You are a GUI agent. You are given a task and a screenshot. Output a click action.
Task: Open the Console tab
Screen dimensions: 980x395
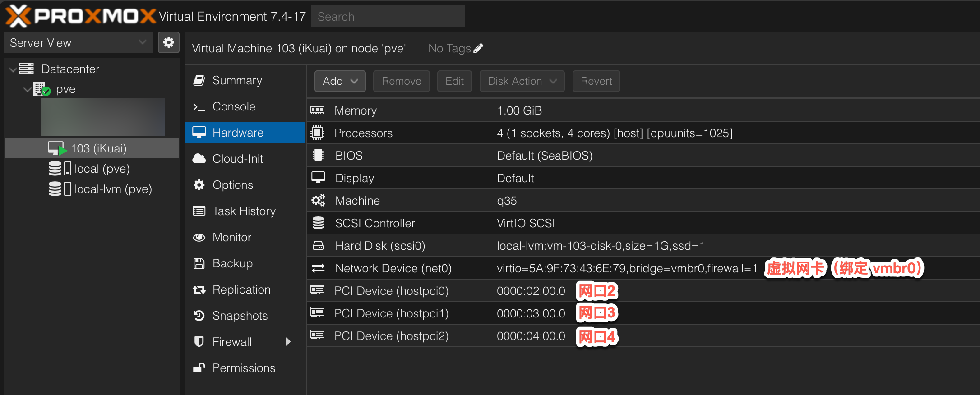click(245, 106)
